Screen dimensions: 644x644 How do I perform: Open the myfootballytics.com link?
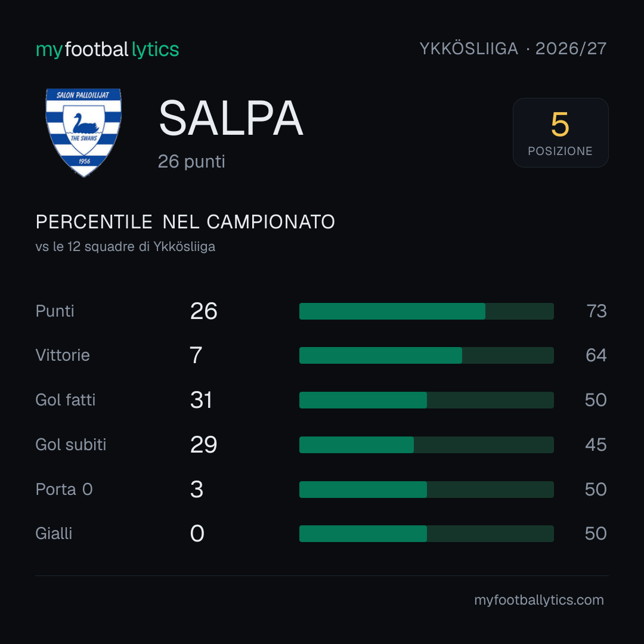(x=539, y=600)
